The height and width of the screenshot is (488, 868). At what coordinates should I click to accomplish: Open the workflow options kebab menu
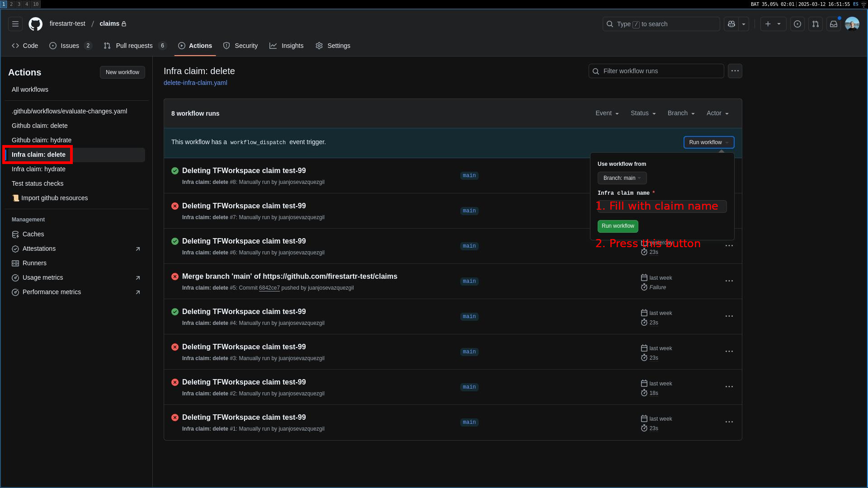click(735, 71)
